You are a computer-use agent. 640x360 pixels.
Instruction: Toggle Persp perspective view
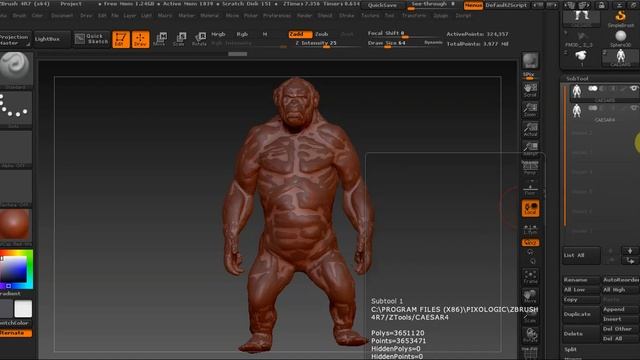530,168
